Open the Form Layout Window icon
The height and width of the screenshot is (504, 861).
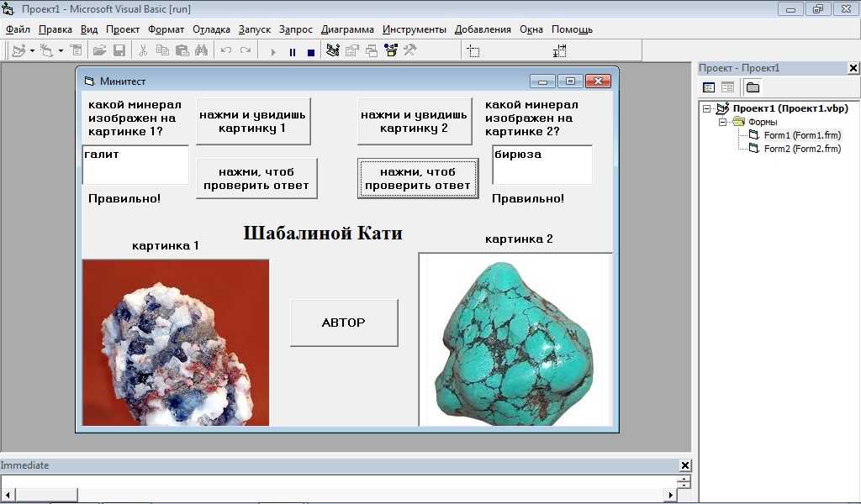372,51
